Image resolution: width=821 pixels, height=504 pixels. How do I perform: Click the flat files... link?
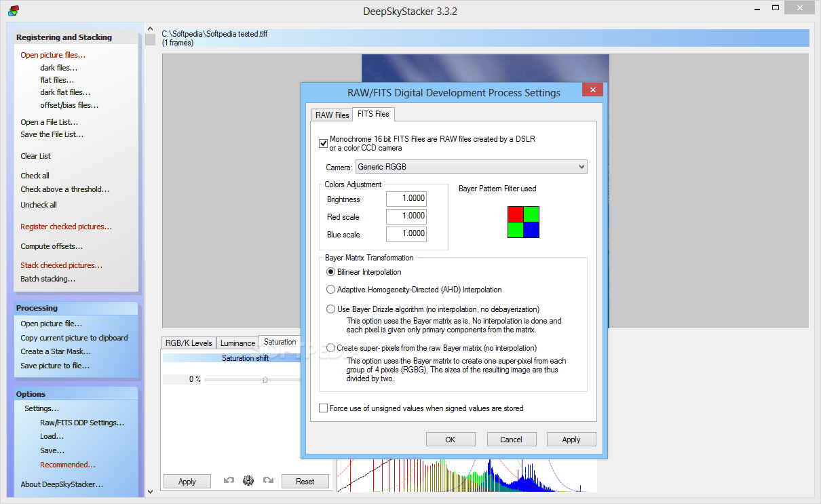pos(57,80)
